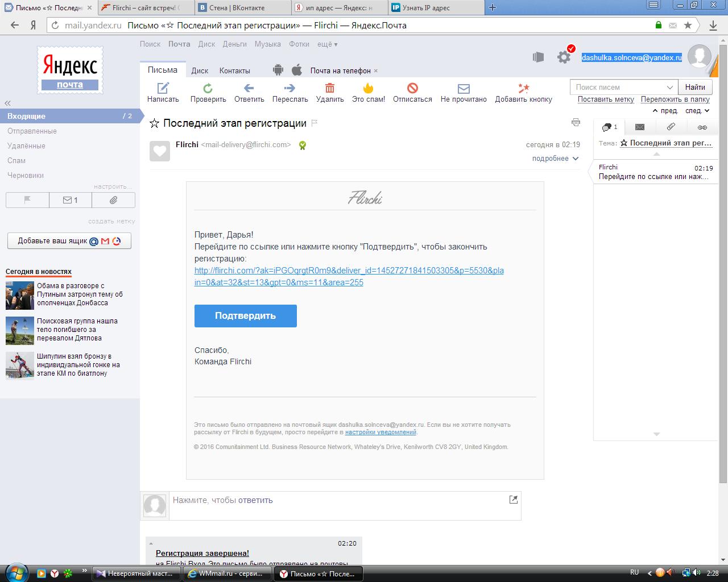Close the Почта на телефон promo

[x=376, y=71]
